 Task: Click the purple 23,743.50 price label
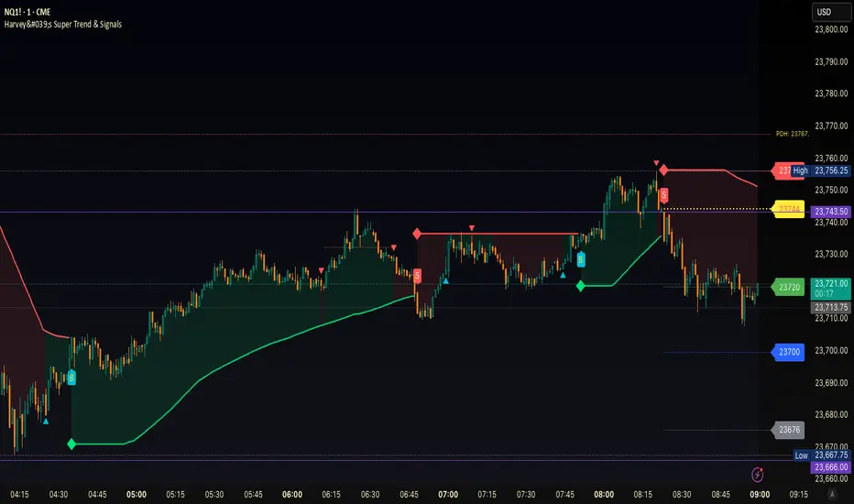pos(831,212)
